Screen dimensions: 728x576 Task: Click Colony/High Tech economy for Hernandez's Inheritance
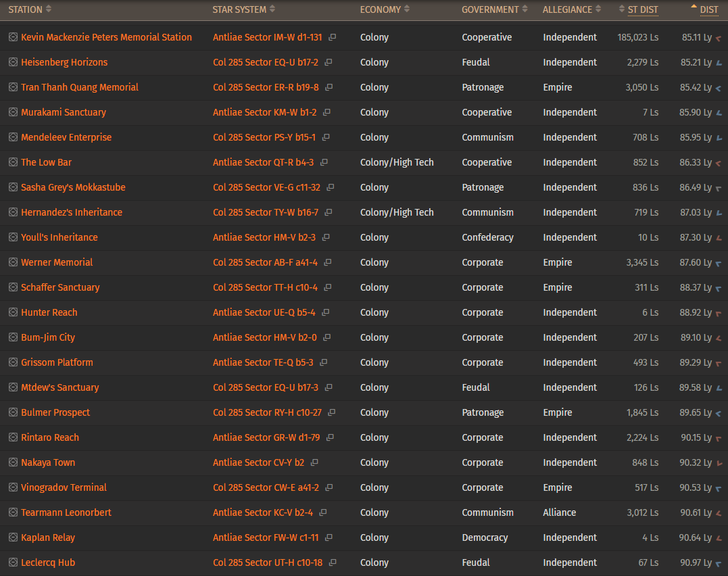(x=397, y=212)
